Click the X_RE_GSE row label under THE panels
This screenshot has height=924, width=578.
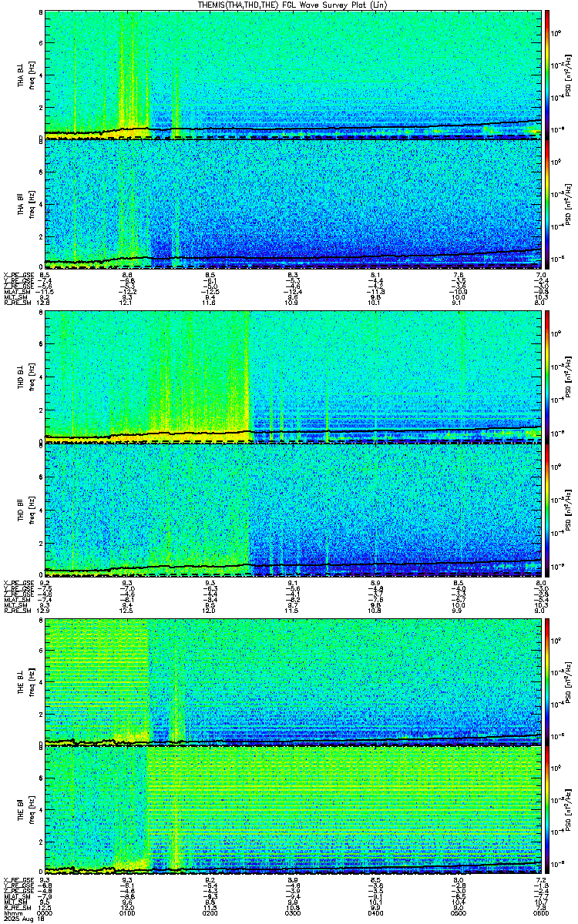pos(19,879)
